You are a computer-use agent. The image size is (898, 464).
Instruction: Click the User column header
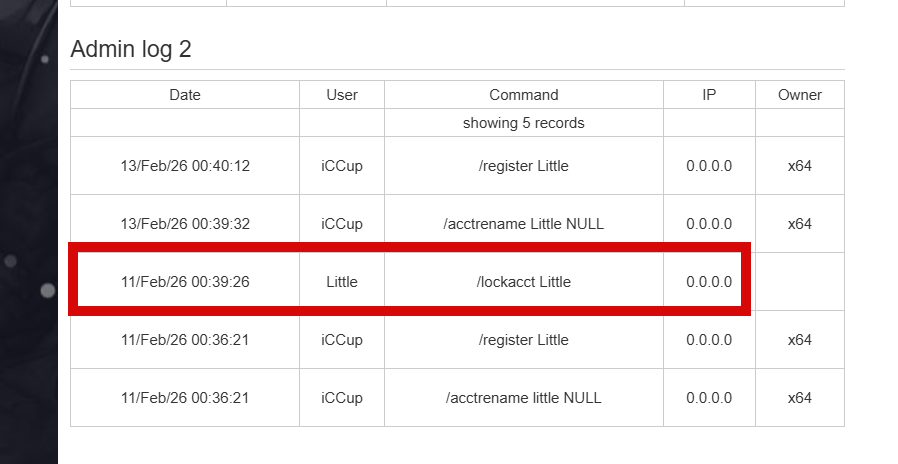[342, 95]
